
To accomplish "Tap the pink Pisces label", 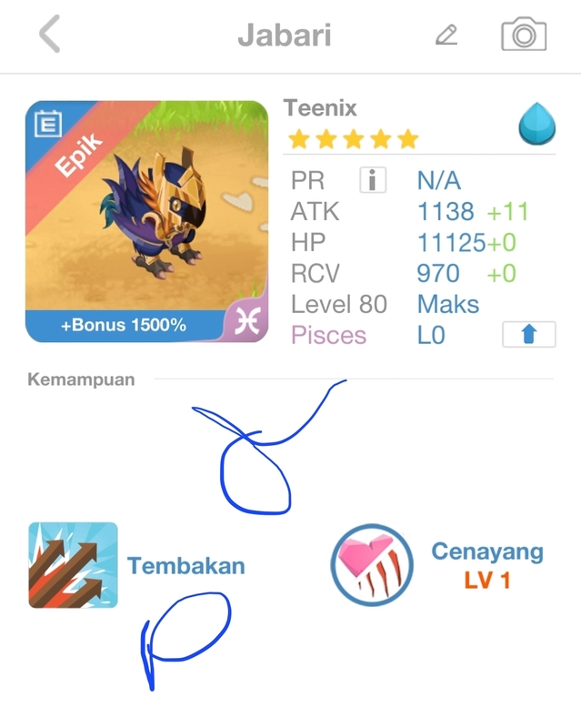I will tap(328, 335).
